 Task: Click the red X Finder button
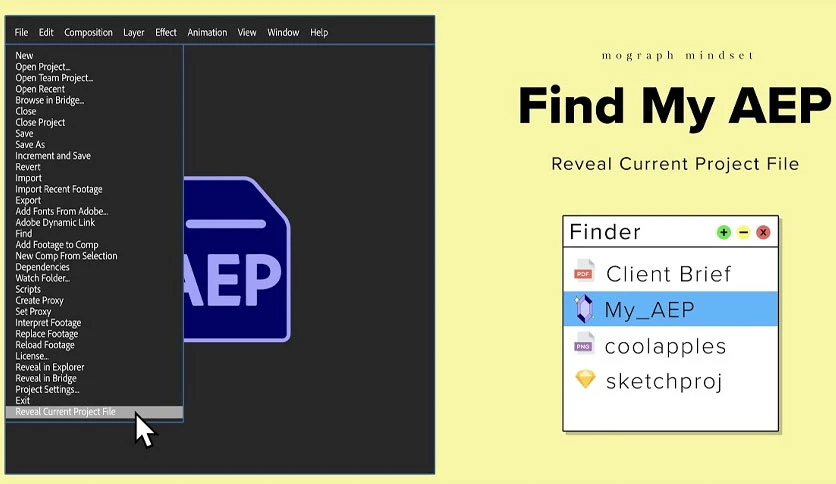763,232
